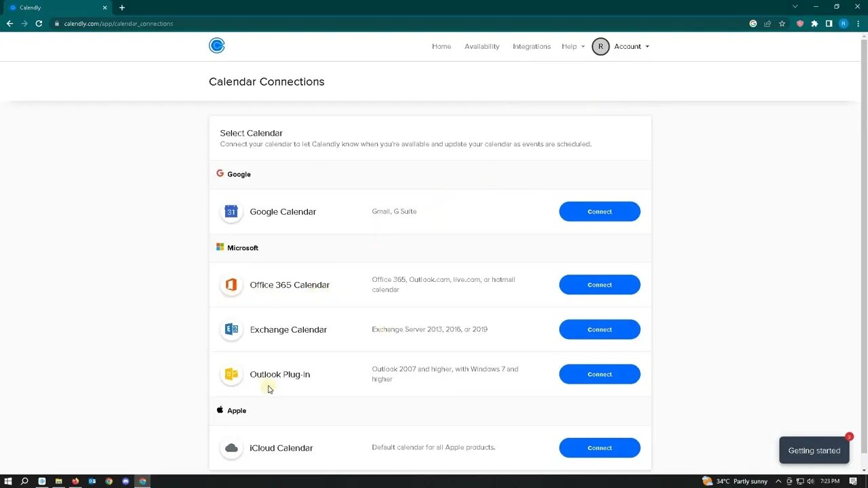The image size is (868, 488).
Task: Show hidden system tray icons
Action: click(778, 481)
